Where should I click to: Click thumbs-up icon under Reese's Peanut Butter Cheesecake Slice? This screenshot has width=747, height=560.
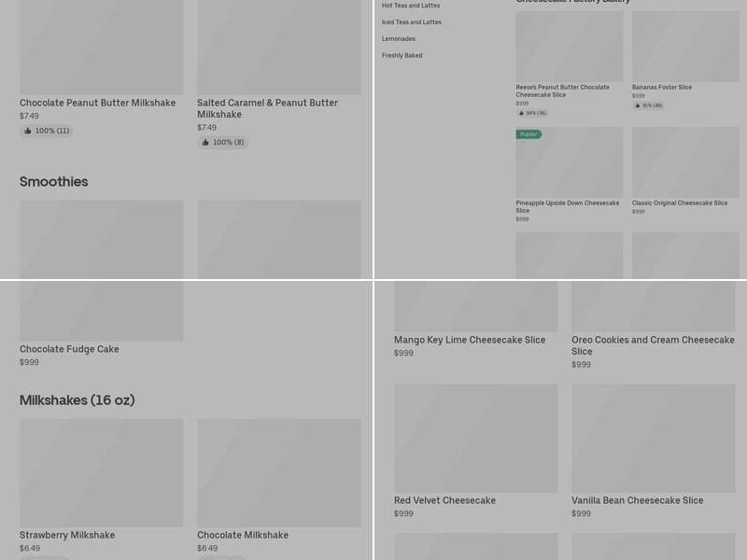[x=521, y=113]
